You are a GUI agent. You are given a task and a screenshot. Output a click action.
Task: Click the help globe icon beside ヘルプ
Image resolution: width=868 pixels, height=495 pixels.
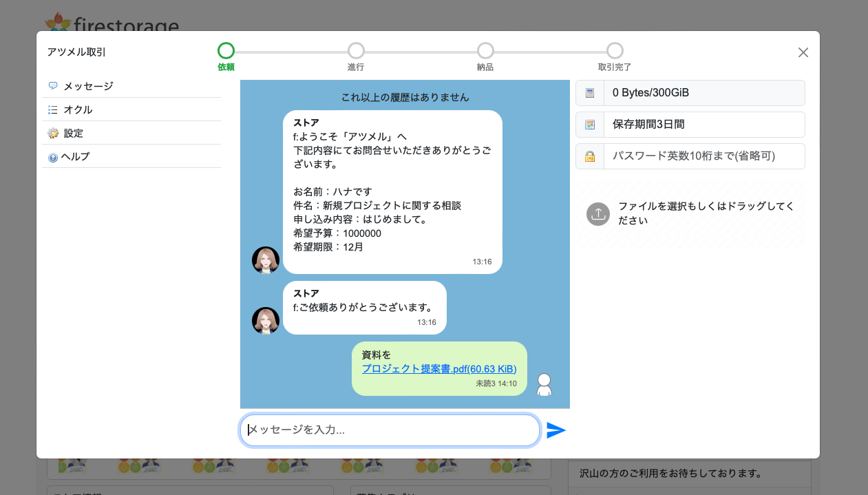(x=53, y=157)
